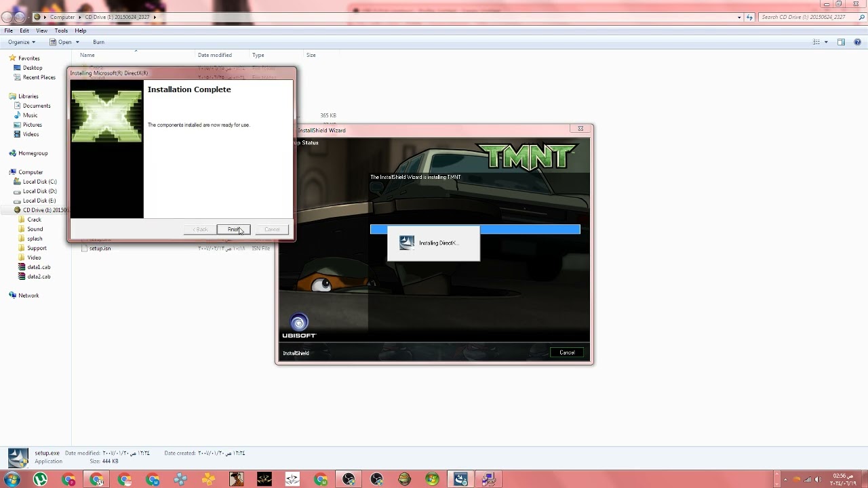Open the Edit menu
The width and height of the screenshot is (868, 488).
[x=24, y=30]
